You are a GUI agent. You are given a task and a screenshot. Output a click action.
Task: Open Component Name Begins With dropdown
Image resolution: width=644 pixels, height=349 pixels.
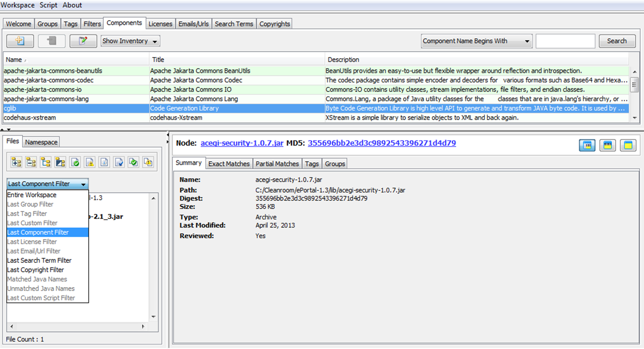[477, 41]
